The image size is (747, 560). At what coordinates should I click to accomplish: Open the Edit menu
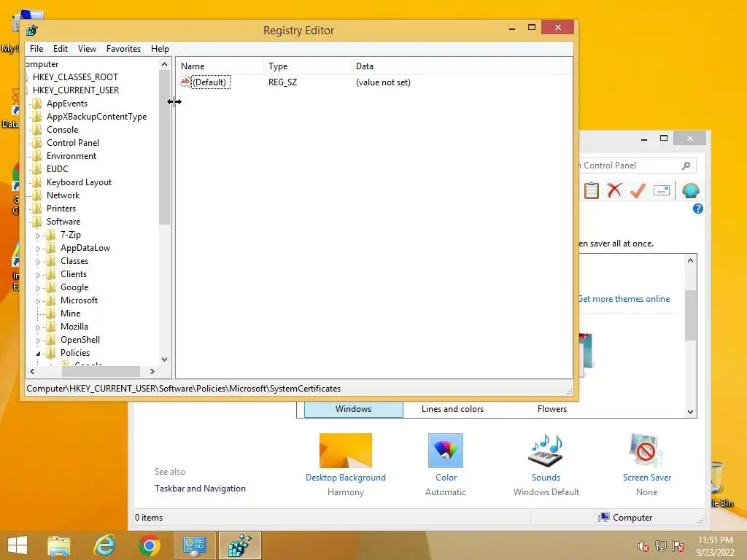pos(60,49)
